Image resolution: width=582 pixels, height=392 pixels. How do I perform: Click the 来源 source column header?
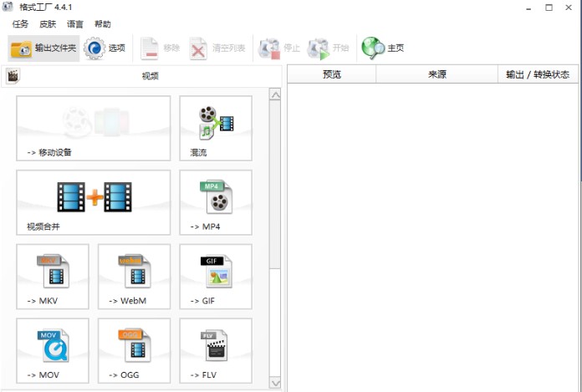tap(436, 74)
